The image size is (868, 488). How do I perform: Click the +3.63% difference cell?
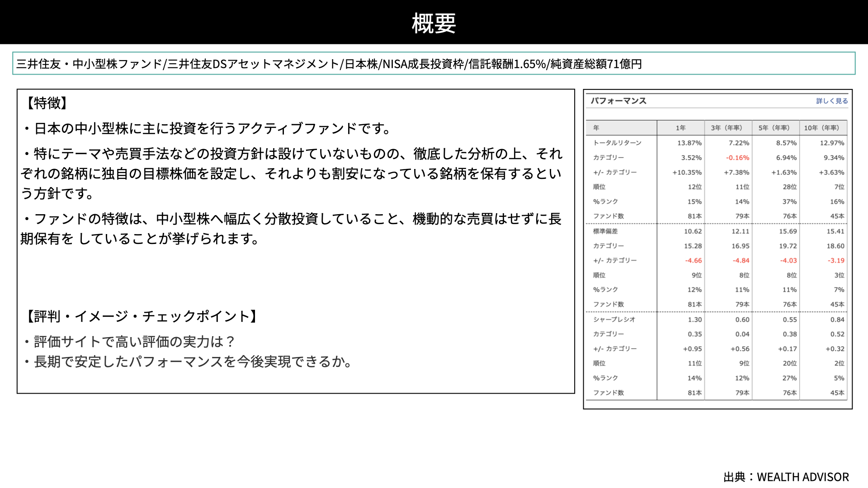coord(831,172)
